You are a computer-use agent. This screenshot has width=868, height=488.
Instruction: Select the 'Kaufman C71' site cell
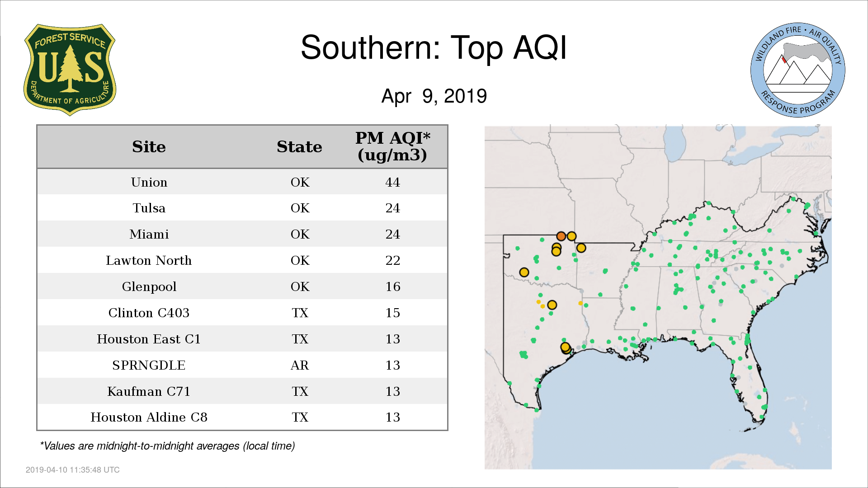coord(149,391)
